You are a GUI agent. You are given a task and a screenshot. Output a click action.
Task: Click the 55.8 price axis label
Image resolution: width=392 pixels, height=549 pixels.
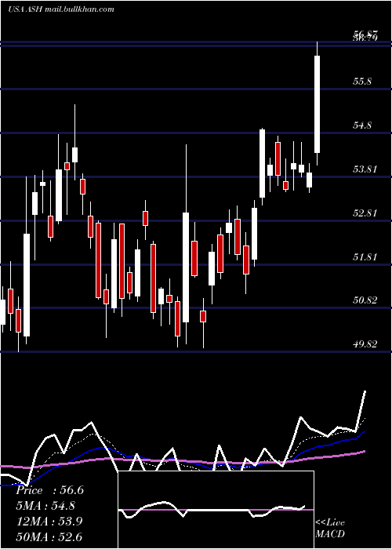pos(362,82)
